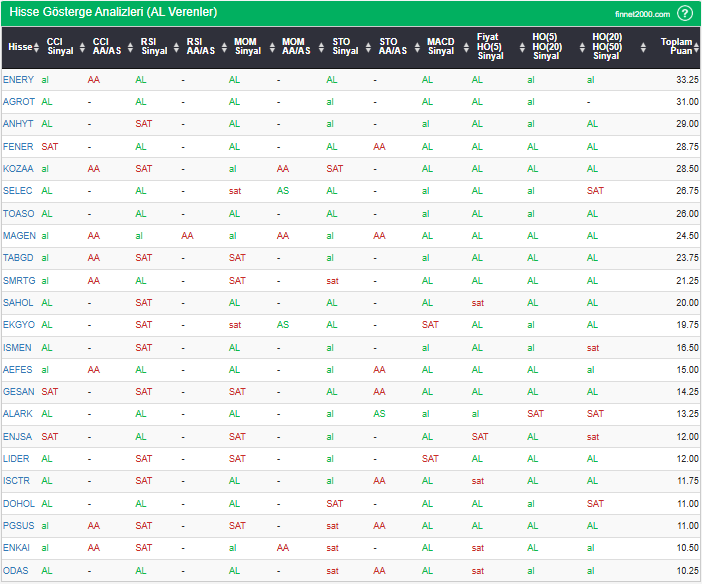Viewport: 702px width, 584px height.
Task: Select KOZAA total score 28.50
Action: click(687, 169)
